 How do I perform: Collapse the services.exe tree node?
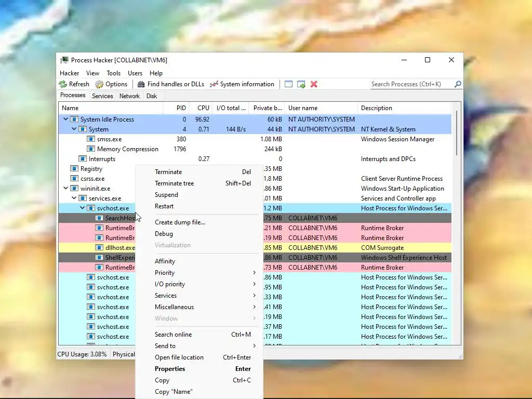pyautogui.click(x=74, y=198)
